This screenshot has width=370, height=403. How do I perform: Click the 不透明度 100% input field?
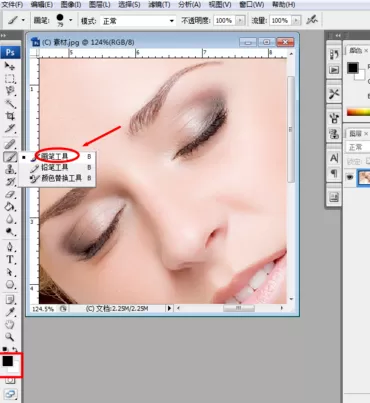tap(224, 21)
